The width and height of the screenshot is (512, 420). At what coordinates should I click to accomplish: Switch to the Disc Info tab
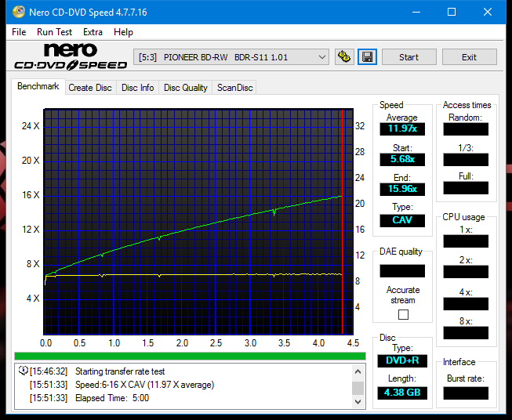137,88
